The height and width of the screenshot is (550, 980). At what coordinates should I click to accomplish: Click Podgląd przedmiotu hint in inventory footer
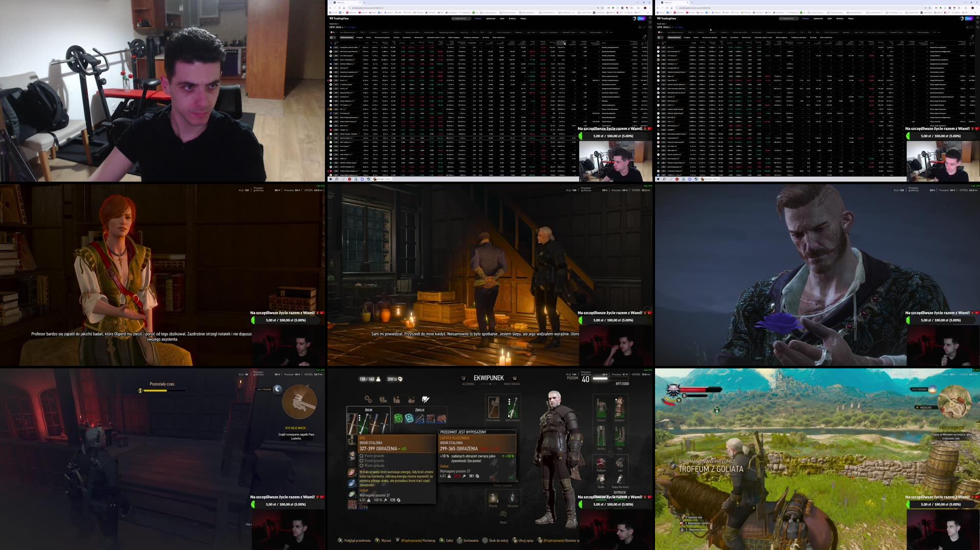(354, 540)
